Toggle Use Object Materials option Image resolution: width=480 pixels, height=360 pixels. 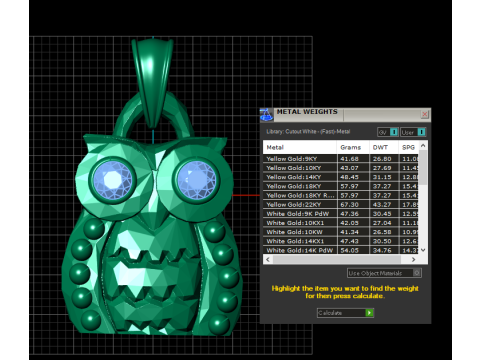(384, 273)
